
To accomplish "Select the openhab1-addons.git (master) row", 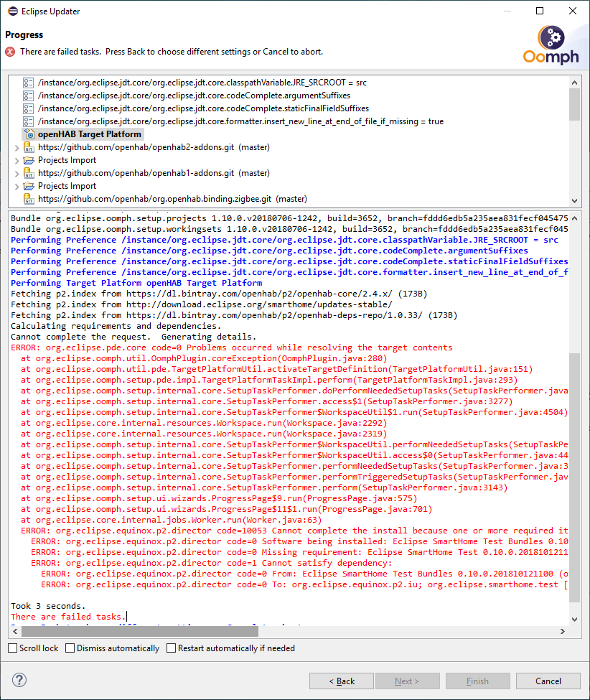I will [154, 173].
